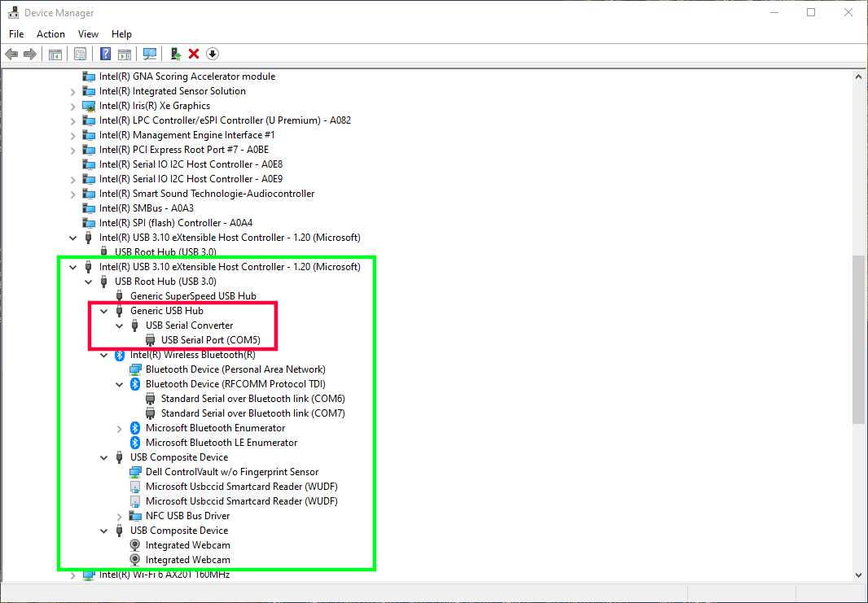This screenshot has height=603, width=868.
Task: Click the Back navigation arrow
Action: point(11,54)
